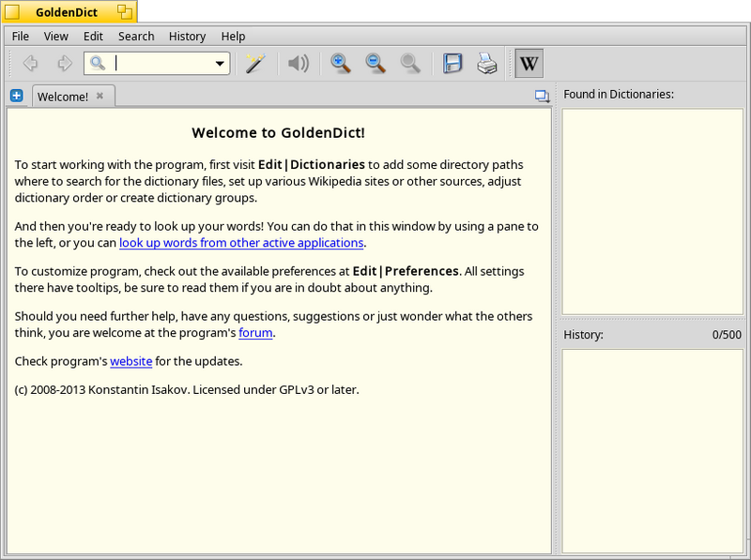The image size is (751, 560).
Task: Go forward with the Forward arrow
Action: [x=65, y=63]
